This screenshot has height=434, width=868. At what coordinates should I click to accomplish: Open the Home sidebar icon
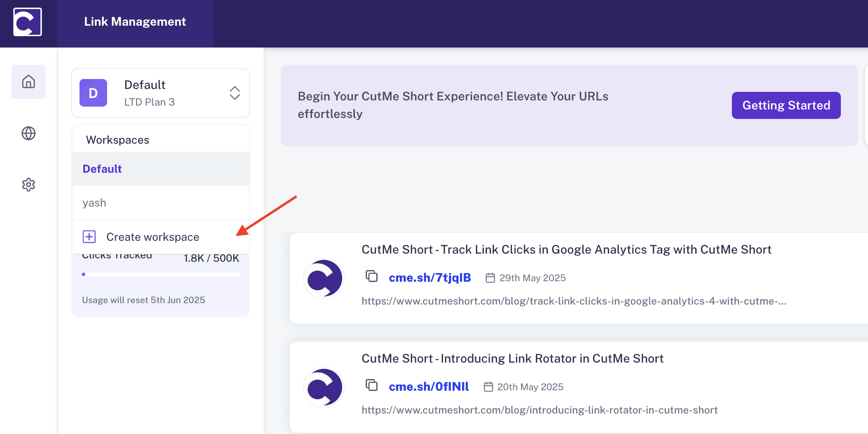(x=29, y=82)
